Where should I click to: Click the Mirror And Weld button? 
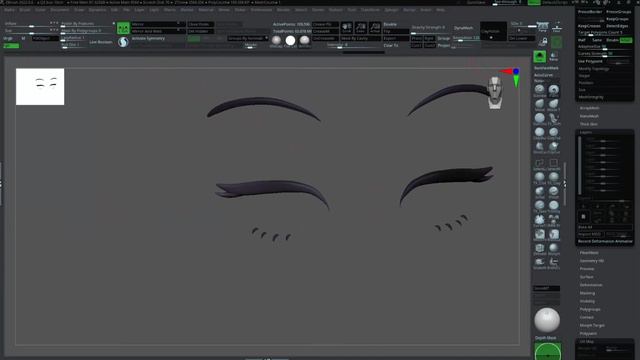tap(158, 31)
